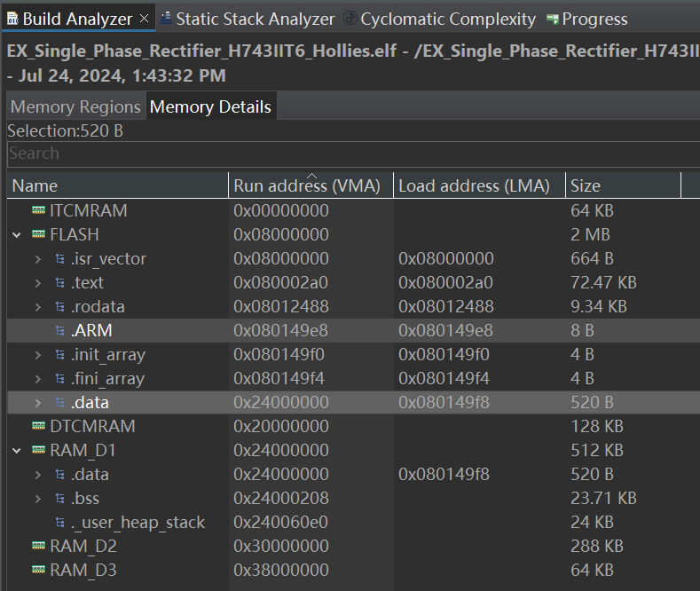Expand the .bss section under RAM_D1

click(x=38, y=499)
